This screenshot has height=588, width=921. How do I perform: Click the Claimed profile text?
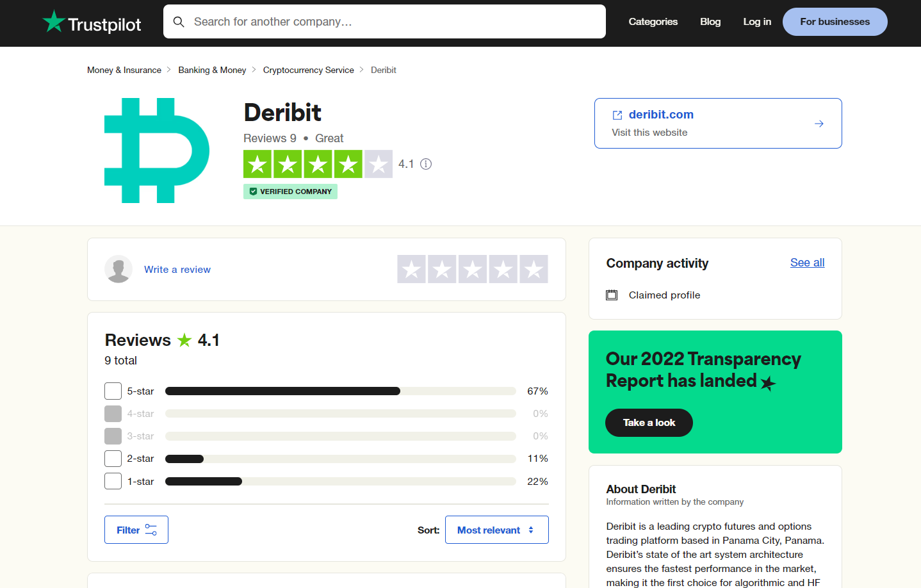(664, 295)
